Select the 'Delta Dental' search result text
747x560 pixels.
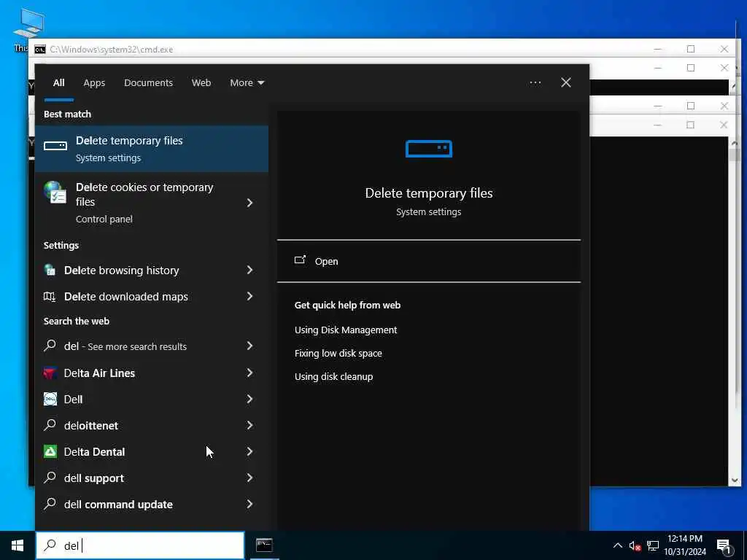(94, 452)
